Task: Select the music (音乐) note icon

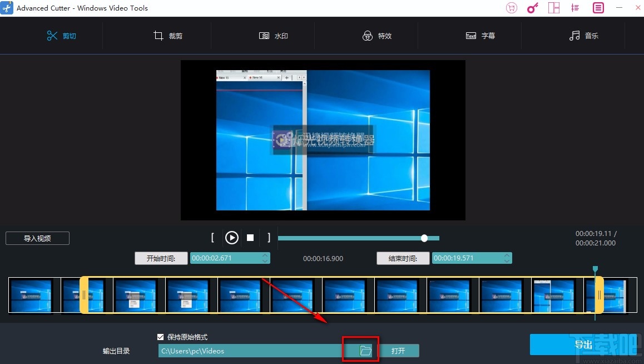Action: click(x=574, y=35)
